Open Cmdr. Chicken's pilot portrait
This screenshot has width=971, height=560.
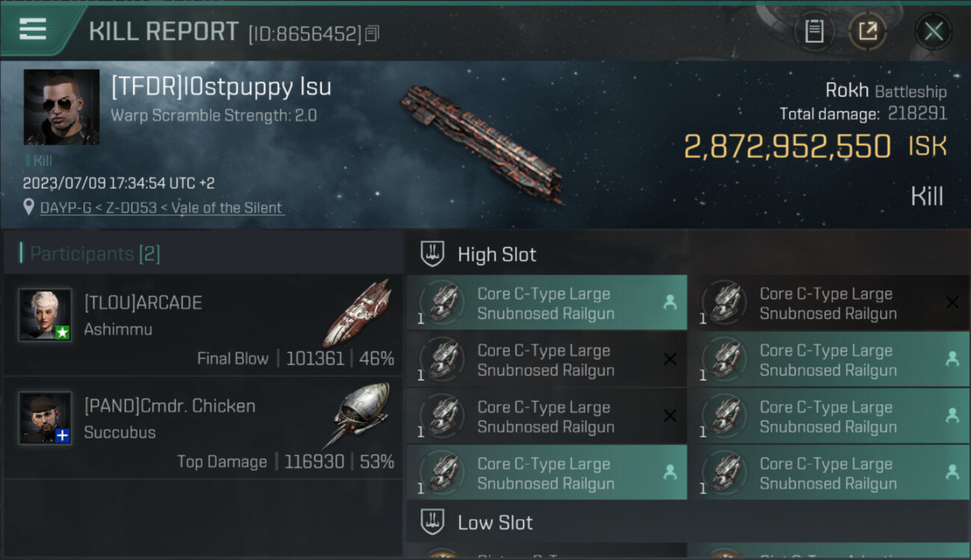click(46, 417)
